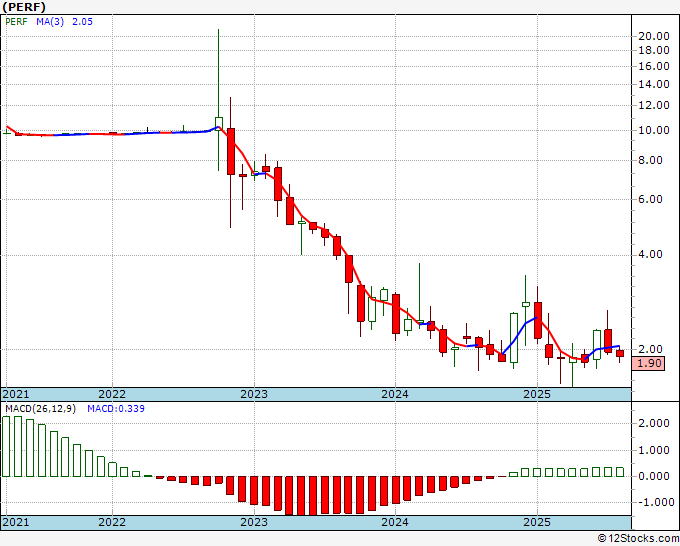Click the MACD:0.339 value label
The height and width of the screenshot is (546, 680).
pyautogui.click(x=116, y=409)
